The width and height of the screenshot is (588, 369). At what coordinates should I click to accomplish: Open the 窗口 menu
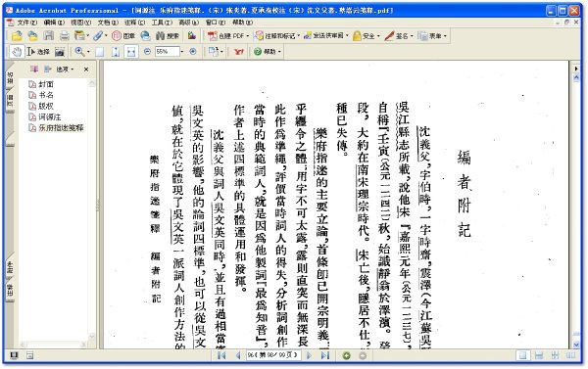216,23
